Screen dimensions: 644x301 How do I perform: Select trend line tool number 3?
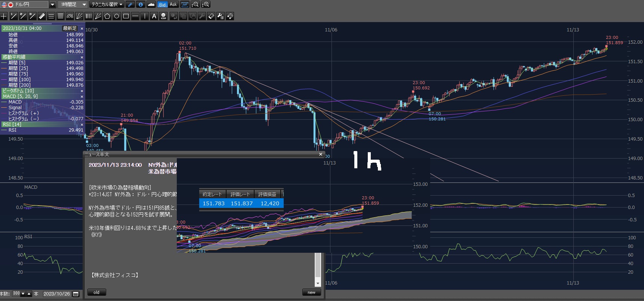coord(32,16)
